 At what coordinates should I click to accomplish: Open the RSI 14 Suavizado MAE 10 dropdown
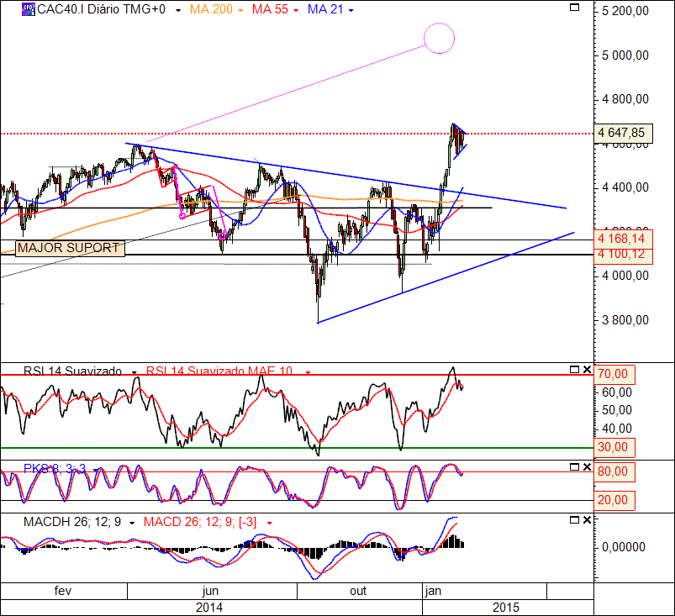(x=308, y=373)
